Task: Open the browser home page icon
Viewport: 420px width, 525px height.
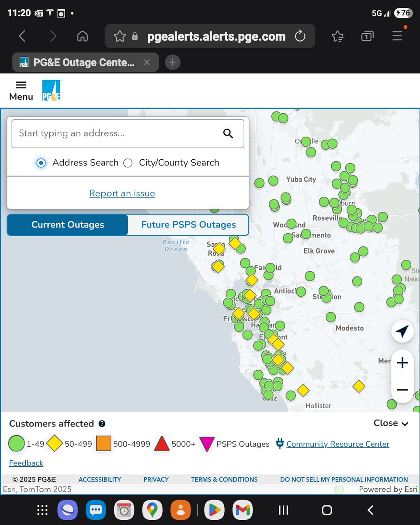Action: point(82,36)
